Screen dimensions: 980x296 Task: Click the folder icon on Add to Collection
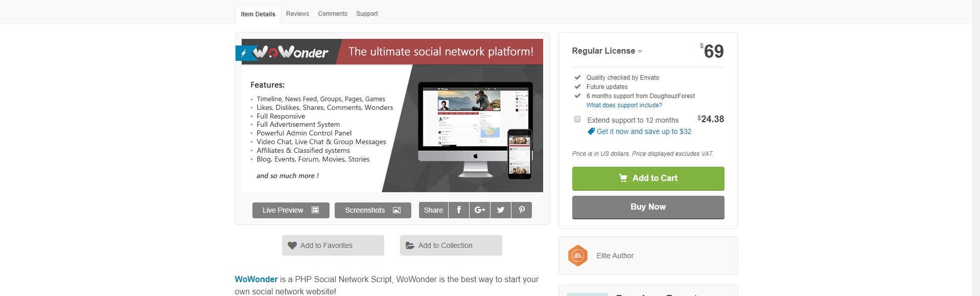tap(410, 245)
